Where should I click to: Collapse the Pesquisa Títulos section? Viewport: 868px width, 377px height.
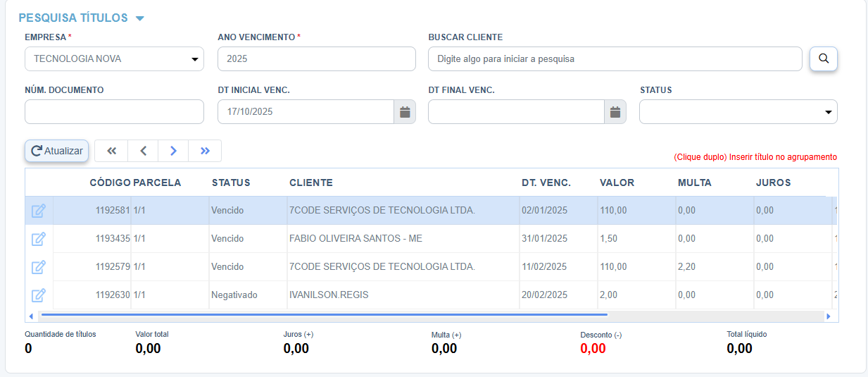(x=139, y=18)
